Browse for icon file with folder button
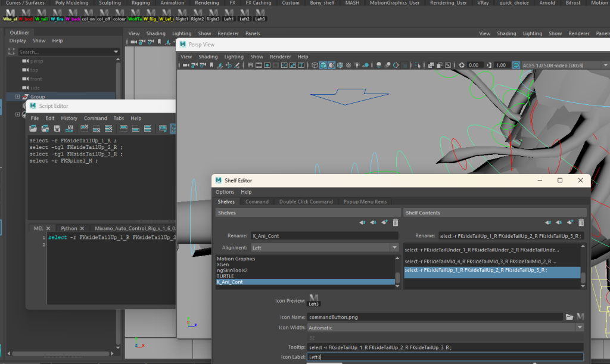 tap(569, 317)
